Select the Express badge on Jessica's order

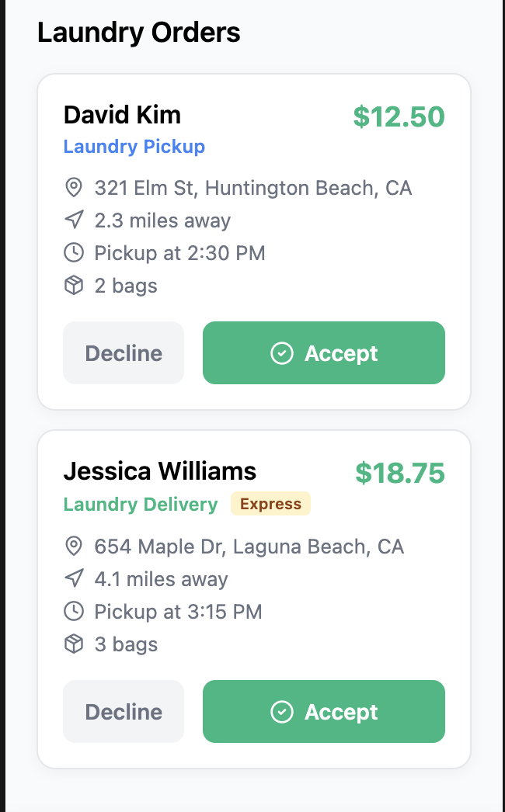coord(270,504)
